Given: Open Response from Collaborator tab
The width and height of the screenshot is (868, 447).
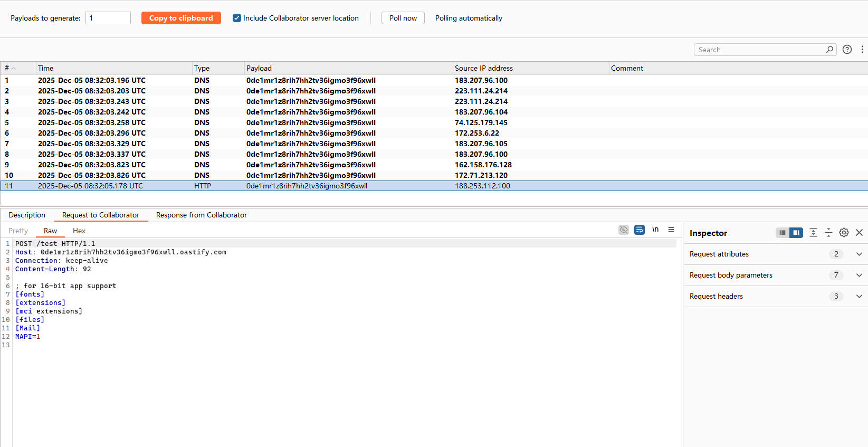Looking at the screenshot, I should (202, 215).
